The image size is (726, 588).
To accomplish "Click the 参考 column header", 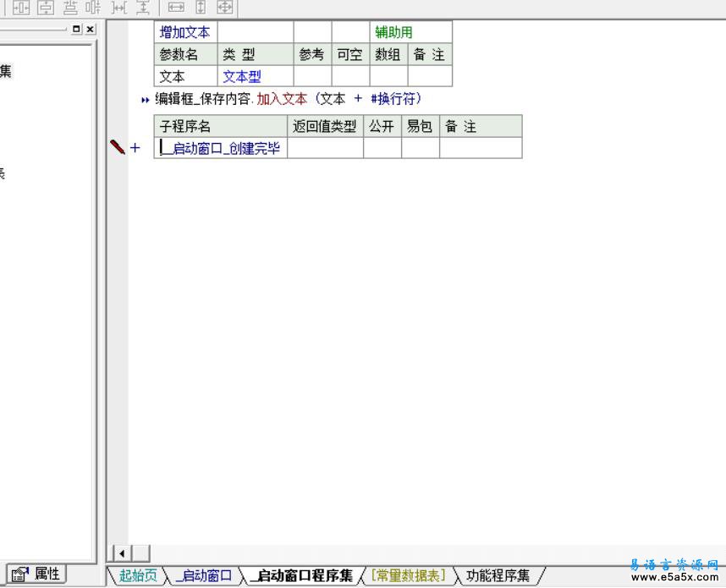I will pos(312,55).
